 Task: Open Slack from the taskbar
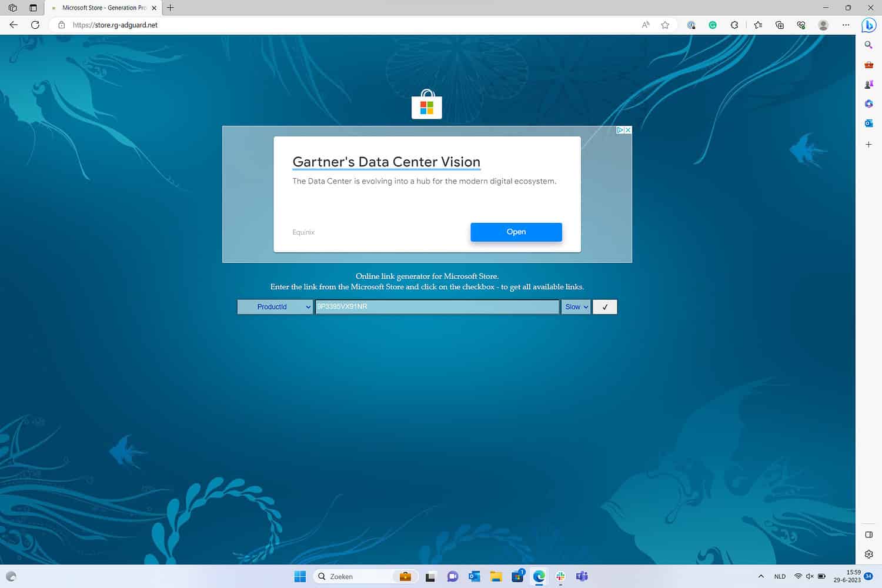560,576
